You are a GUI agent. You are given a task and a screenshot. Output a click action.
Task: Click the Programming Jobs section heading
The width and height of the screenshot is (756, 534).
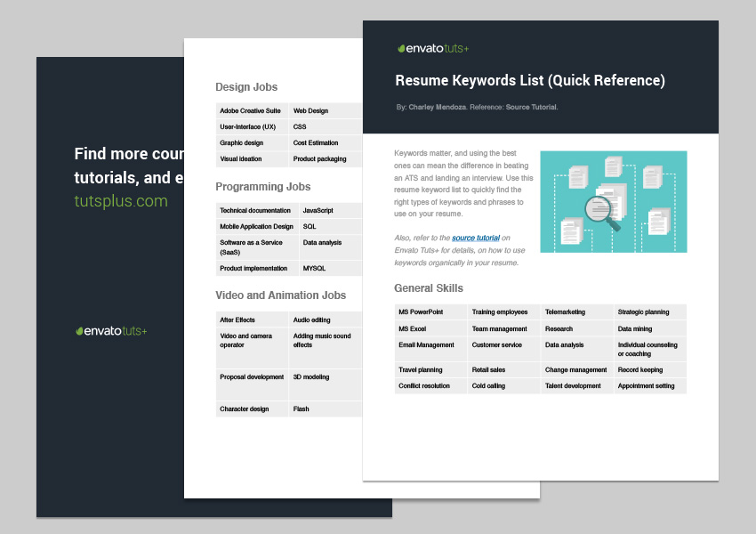click(262, 187)
